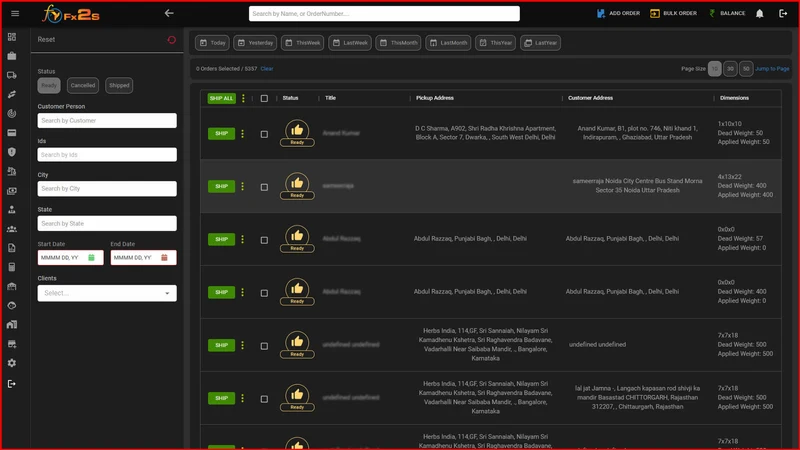Open Start Date calendar icon
800x450 pixels.
91,258
